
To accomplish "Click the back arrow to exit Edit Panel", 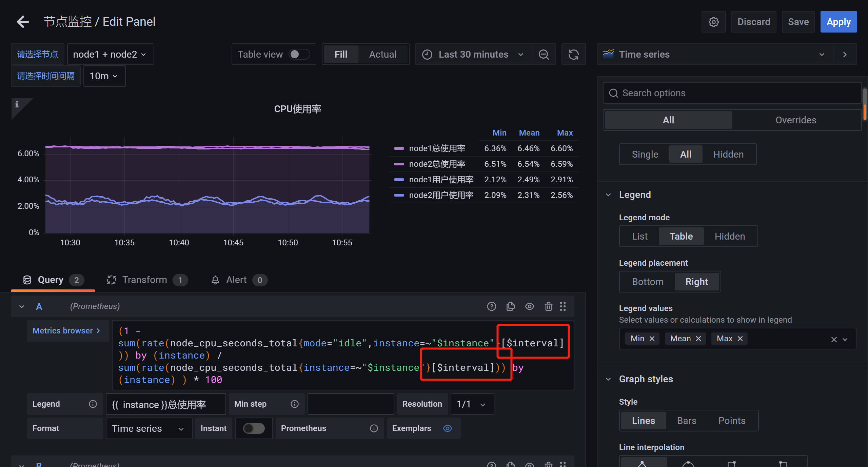I will (22, 21).
